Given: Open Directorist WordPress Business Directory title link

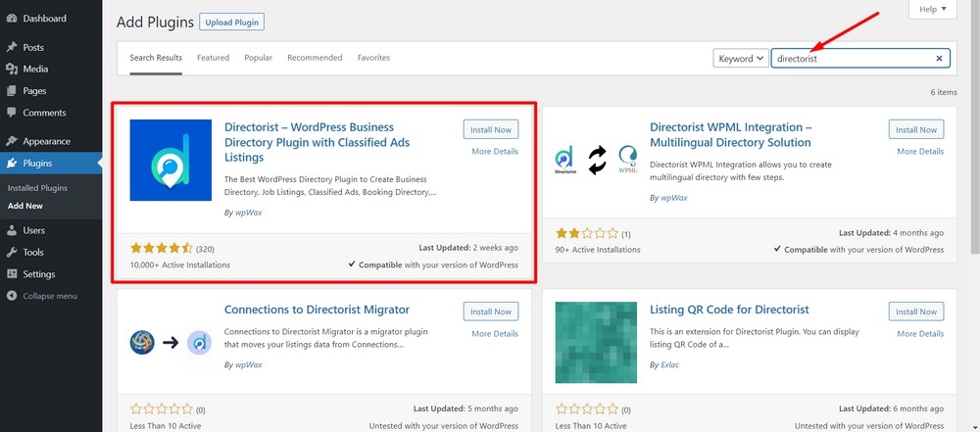Looking at the screenshot, I should [317, 143].
